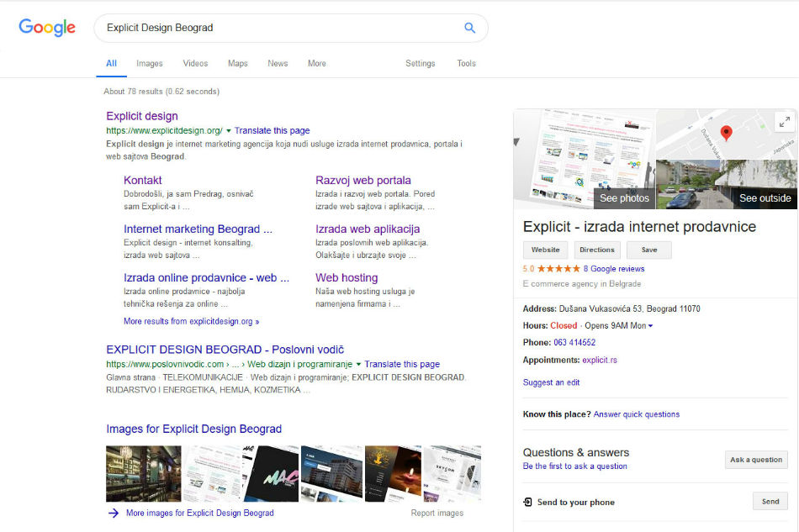
Task: Click the Directions button
Action: click(x=597, y=250)
